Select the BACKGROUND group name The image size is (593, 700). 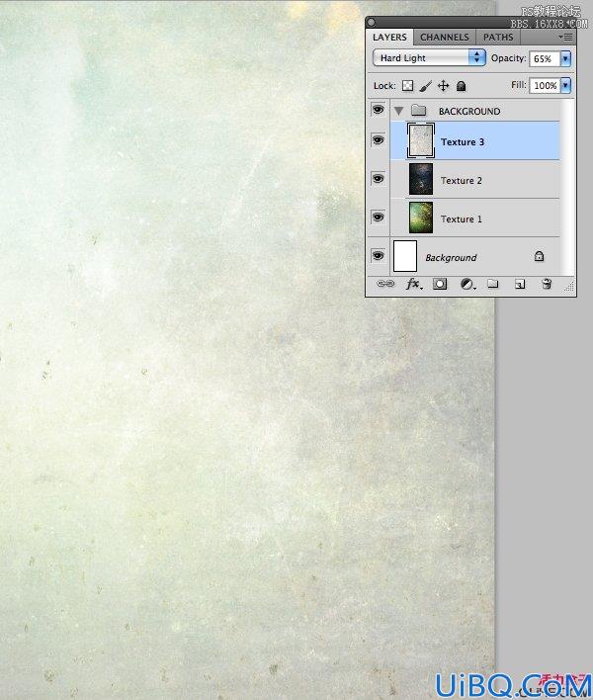pos(469,111)
